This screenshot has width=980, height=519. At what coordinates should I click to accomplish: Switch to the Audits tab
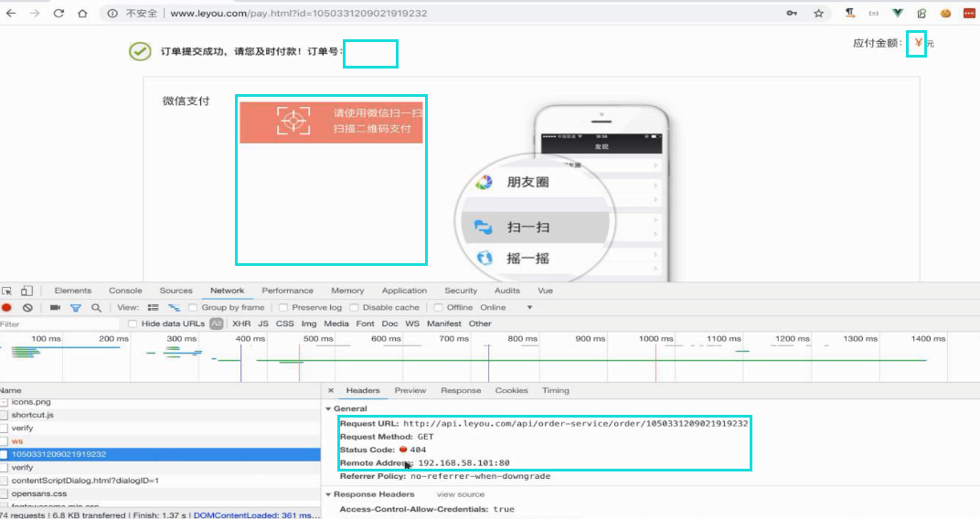point(506,291)
